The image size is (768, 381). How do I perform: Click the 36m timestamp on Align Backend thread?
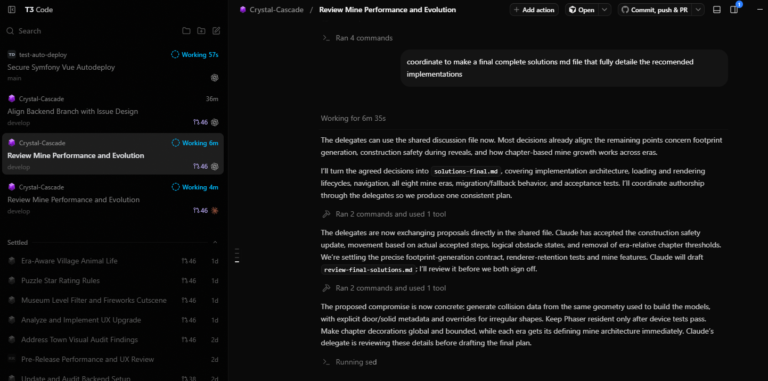[x=212, y=99]
